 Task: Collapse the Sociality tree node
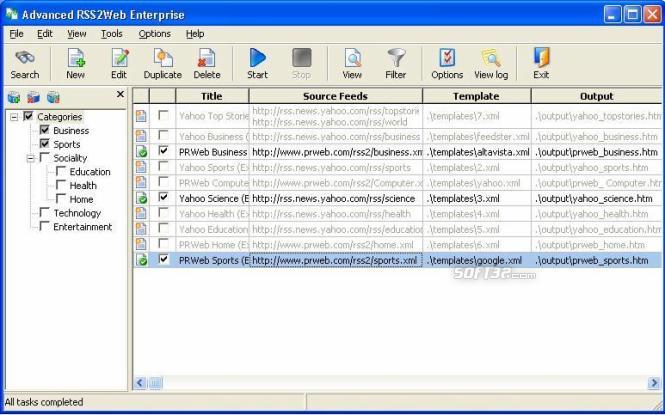[x=31, y=158]
